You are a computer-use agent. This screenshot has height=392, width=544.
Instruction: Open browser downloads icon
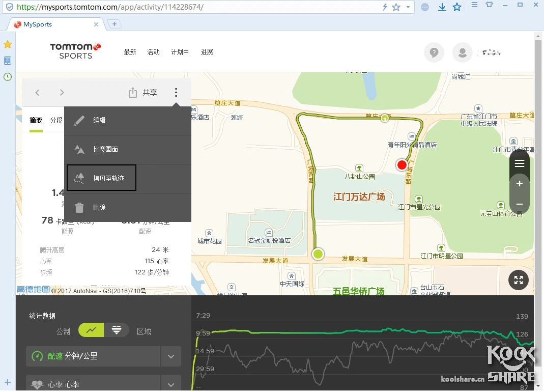pyautogui.click(x=442, y=7)
